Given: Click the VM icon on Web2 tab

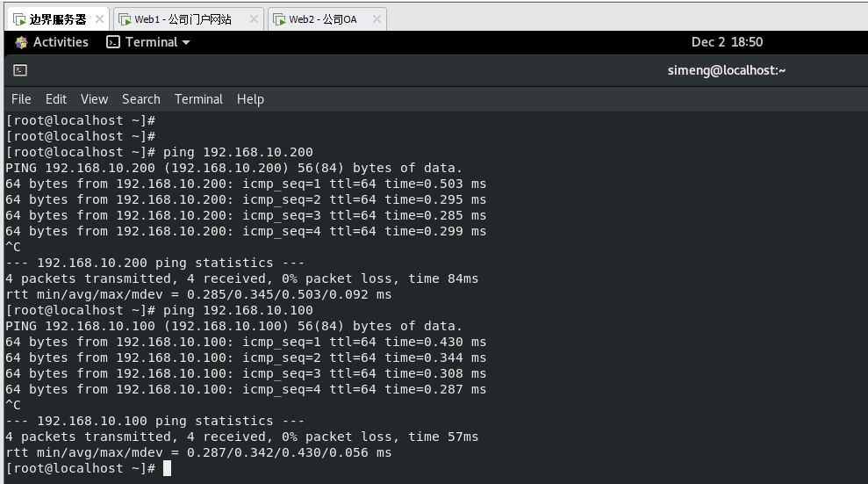Looking at the screenshot, I should tap(279, 19).
